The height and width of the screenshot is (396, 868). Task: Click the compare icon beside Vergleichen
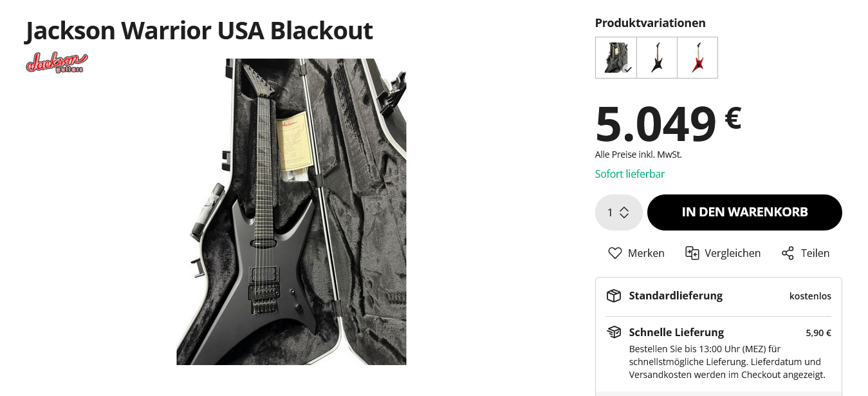coord(692,253)
